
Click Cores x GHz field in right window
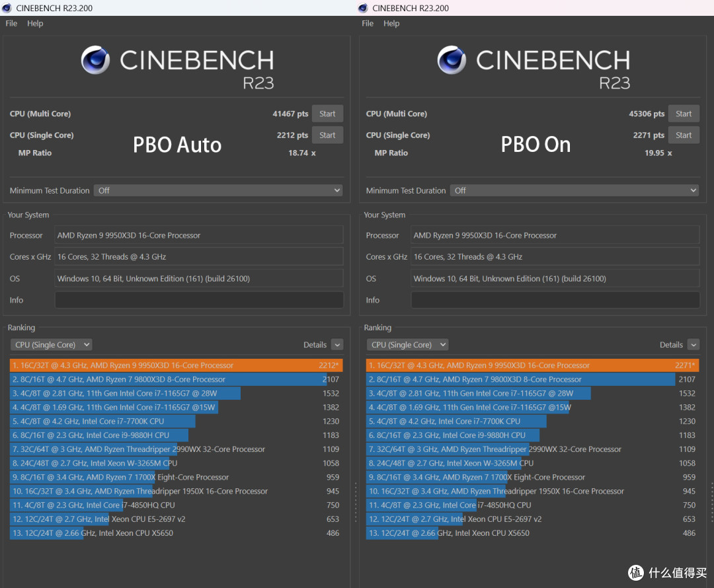click(x=555, y=257)
